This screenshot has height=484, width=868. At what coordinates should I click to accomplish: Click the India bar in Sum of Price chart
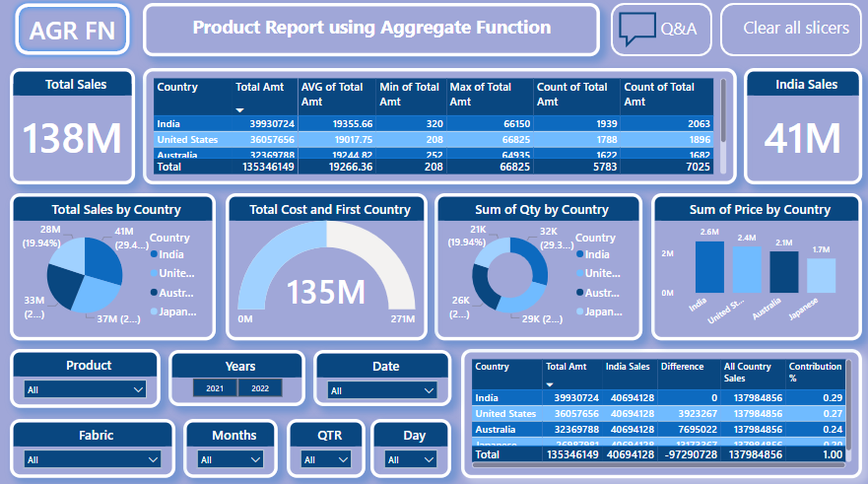(x=709, y=267)
